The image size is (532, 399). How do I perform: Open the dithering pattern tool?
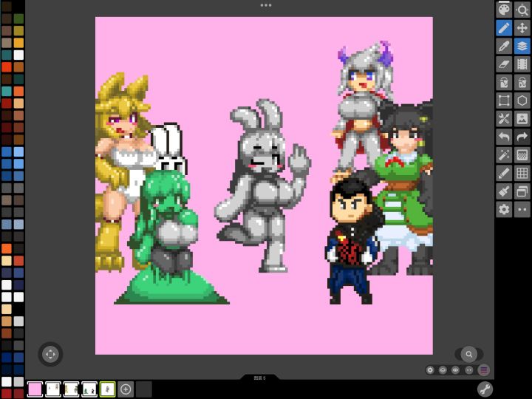coord(522,154)
